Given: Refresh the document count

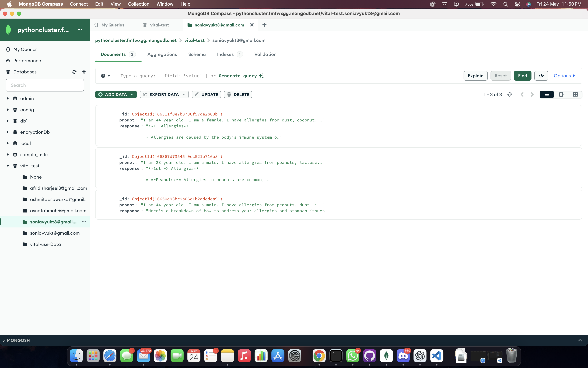Looking at the screenshot, I should click(510, 94).
